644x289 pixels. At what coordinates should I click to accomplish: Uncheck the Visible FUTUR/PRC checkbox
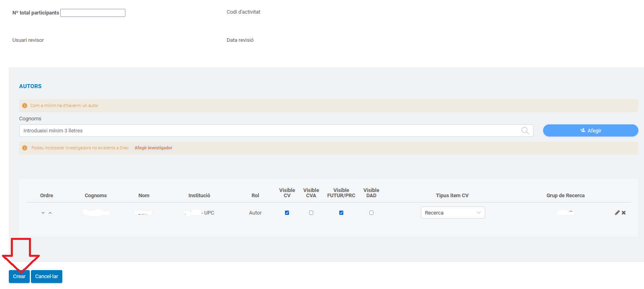pyautogui.click(x=341, y=213)
